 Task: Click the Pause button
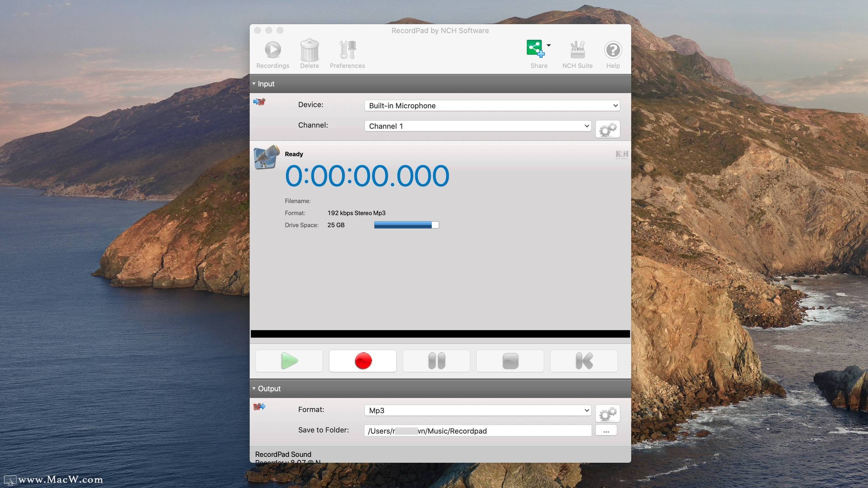click(436, 361)
